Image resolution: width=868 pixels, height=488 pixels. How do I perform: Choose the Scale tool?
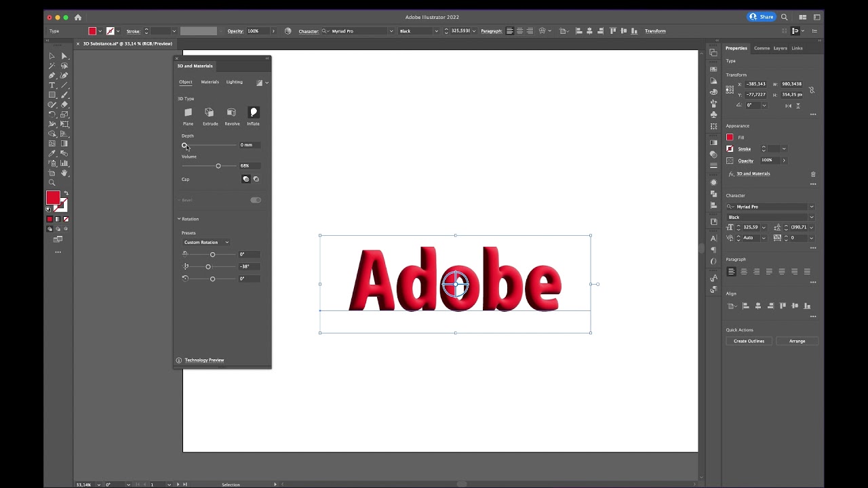[x=64, y=115]
